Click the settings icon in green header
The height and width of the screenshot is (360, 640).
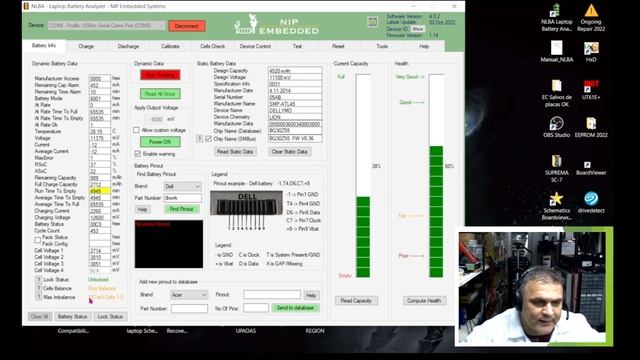point(372,22)
